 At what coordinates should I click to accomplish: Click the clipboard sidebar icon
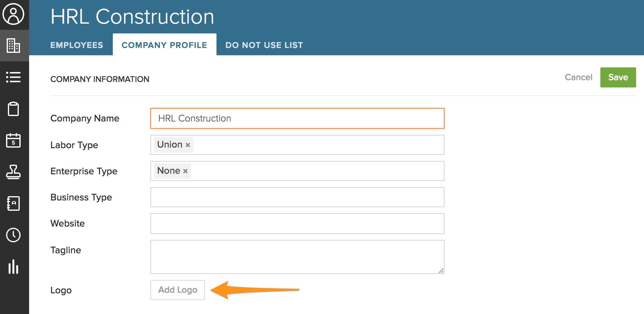click(13, 109)
